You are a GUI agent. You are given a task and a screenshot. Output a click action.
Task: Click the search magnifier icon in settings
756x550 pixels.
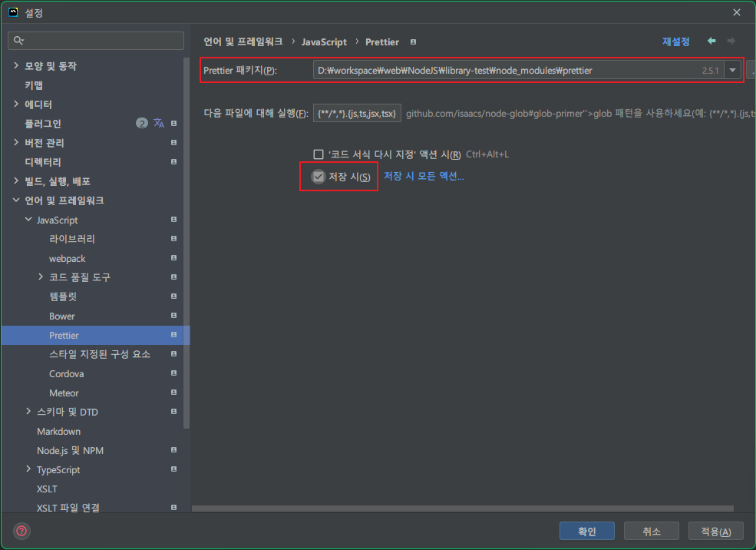[18, 41]
